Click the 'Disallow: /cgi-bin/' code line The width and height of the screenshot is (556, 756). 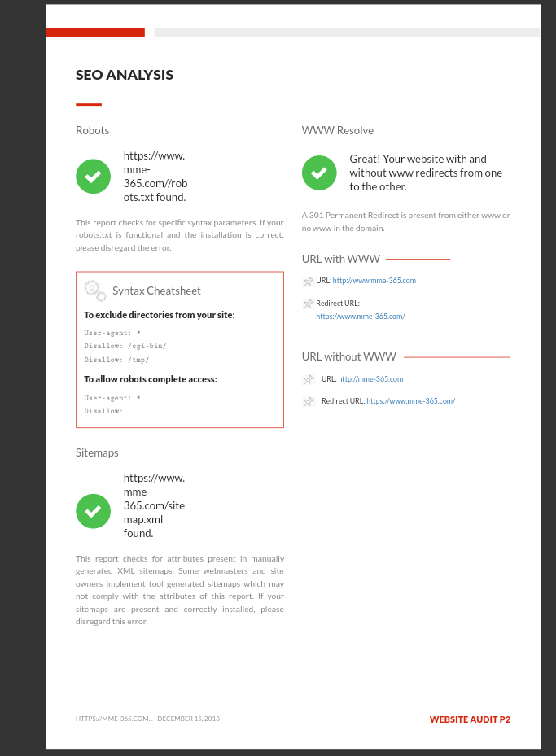click(x=125, y=346)
